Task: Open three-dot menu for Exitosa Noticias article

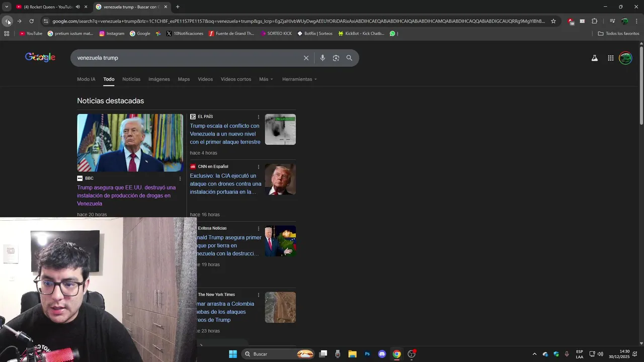Action: [259, 228]
